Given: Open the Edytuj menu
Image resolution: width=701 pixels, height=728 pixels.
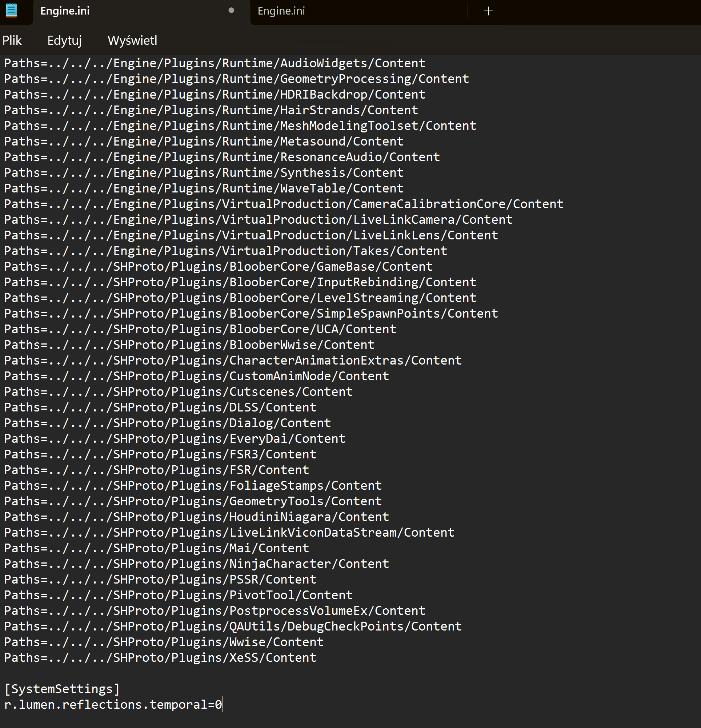Looking at the screenshot, I should [x=65, y=40].
